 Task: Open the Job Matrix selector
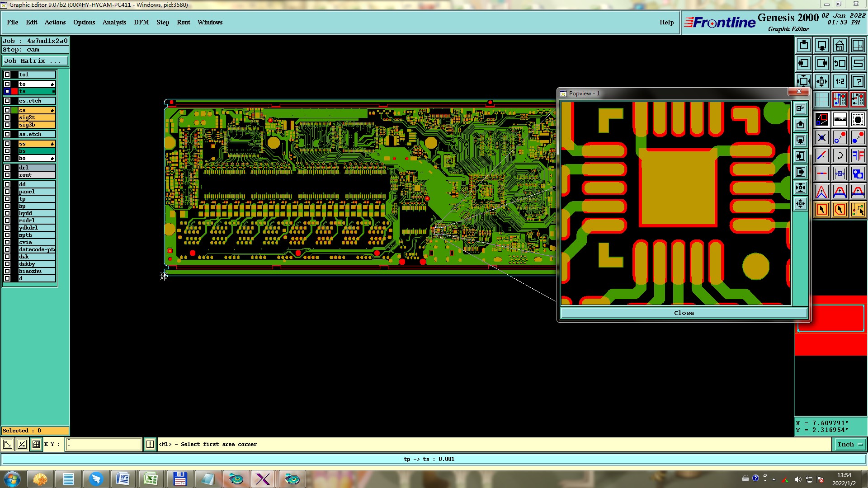(35, 61)
